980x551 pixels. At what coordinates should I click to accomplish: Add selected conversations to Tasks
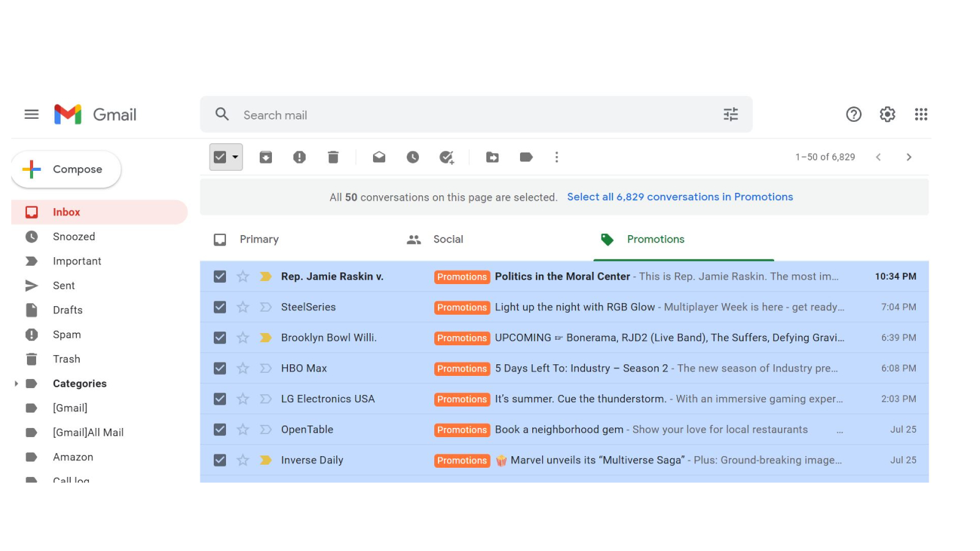click(447, 157)
